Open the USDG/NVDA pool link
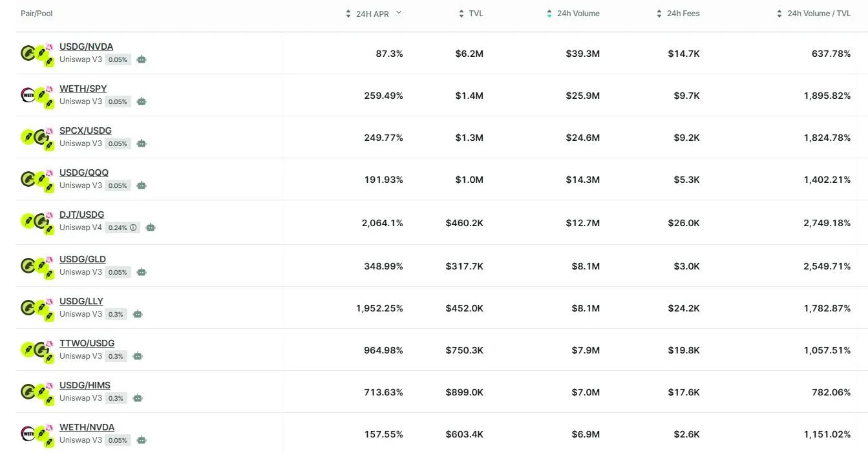This screenshot has height=453, width=868. (x=86, y=47)
